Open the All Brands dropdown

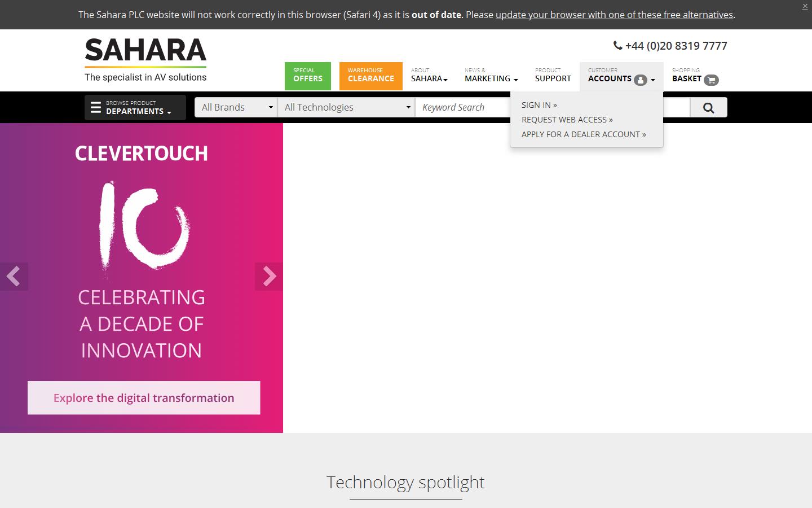[236, 107]
